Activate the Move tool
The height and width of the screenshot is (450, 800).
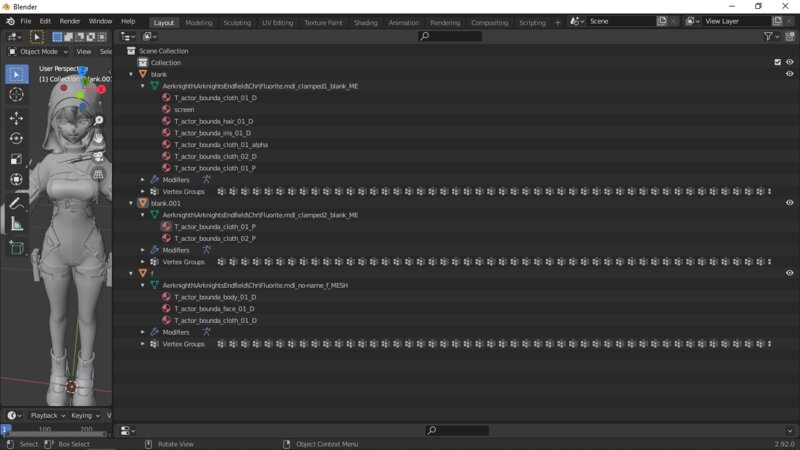tap(16, 118)
